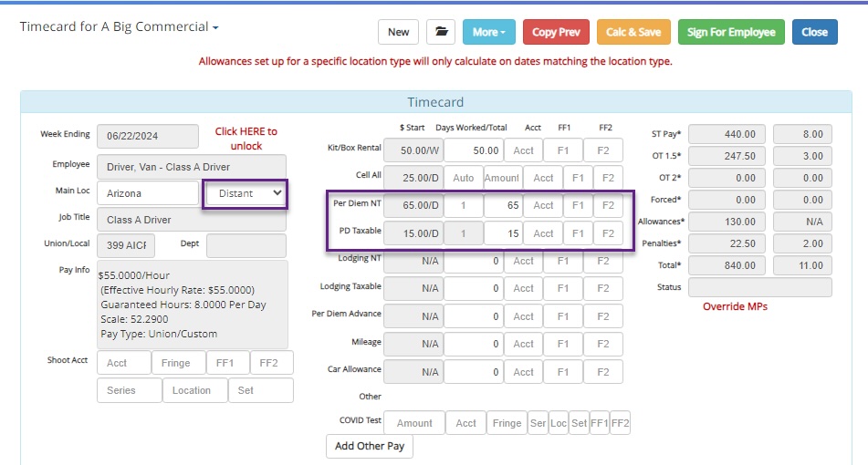Open the More dropdown menu
Image resolution: width=868 pixels, height=465 pixels.
coord(489,32)
